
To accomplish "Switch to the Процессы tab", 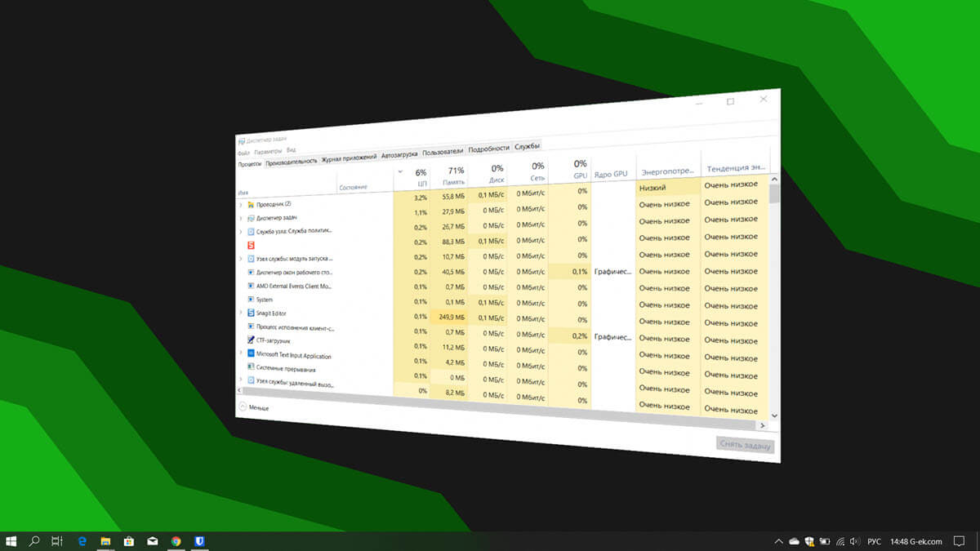I will (x=250, y=164).
